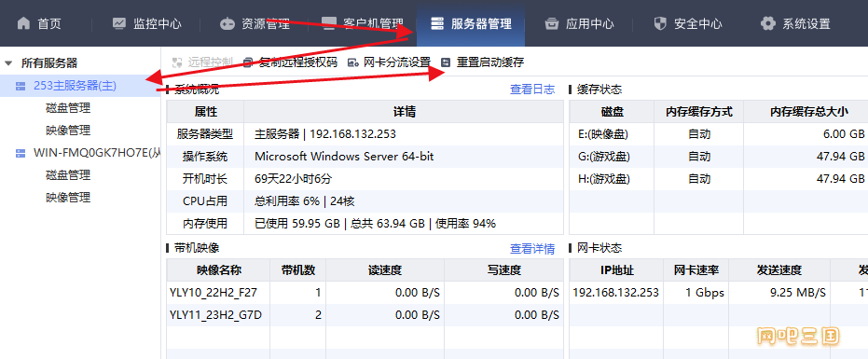The width and height of the screenshot is (868, 359).
Task: Click the remote control icon beside 远程控制
Action: [177, 62]
